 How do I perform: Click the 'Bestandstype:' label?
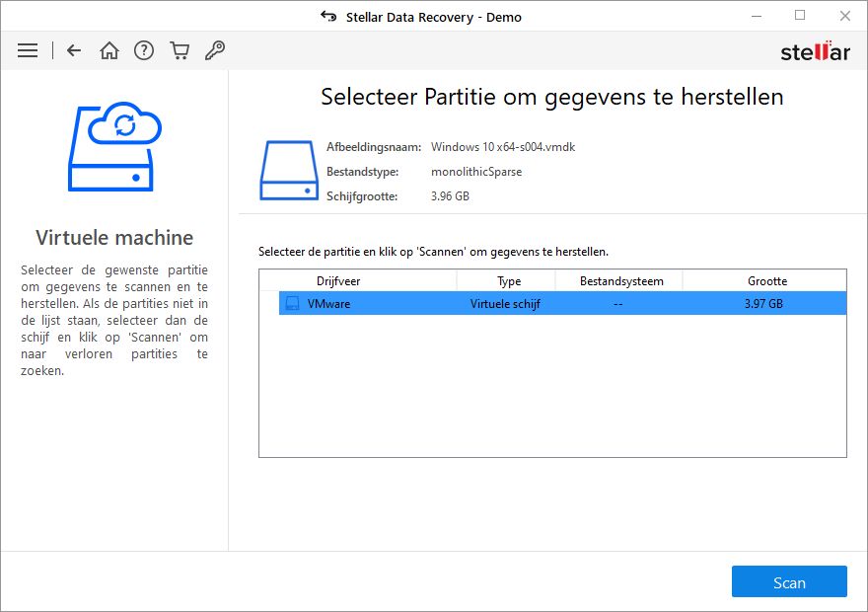point(362,172)
